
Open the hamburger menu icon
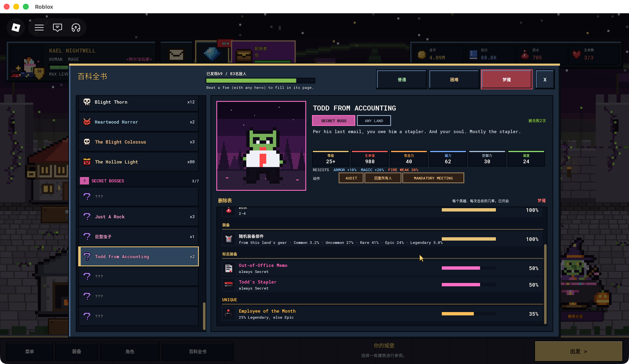39,27
